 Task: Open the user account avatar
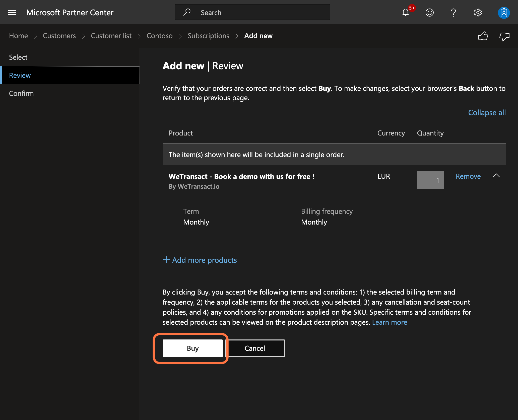pyautogui.click(x=504, y=13)
